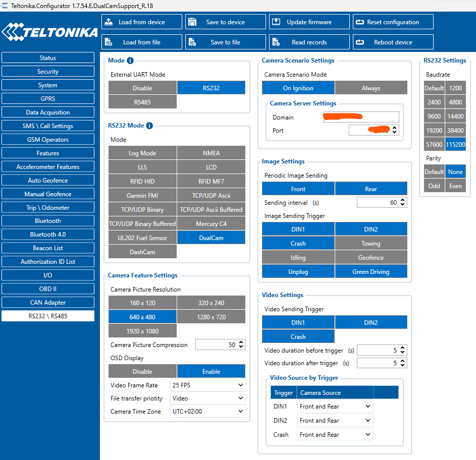The image size is (476, 460).
Task: Click the Teltonika logo
Action: (x=50, y=32)
